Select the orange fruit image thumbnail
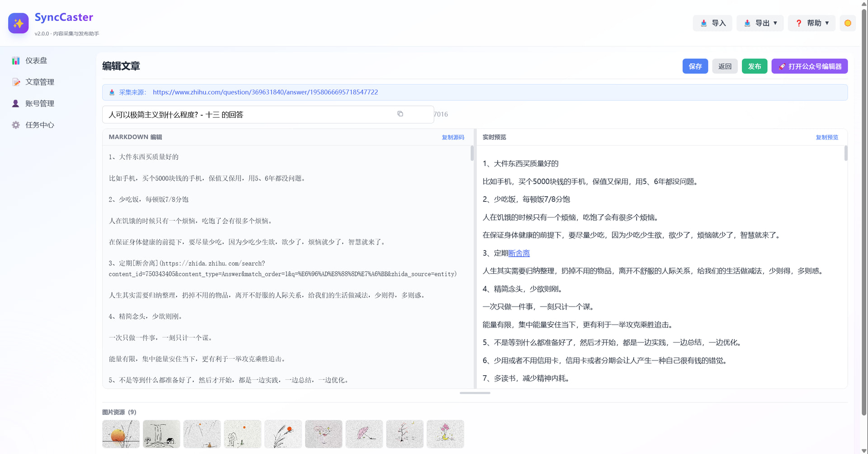 121,434
